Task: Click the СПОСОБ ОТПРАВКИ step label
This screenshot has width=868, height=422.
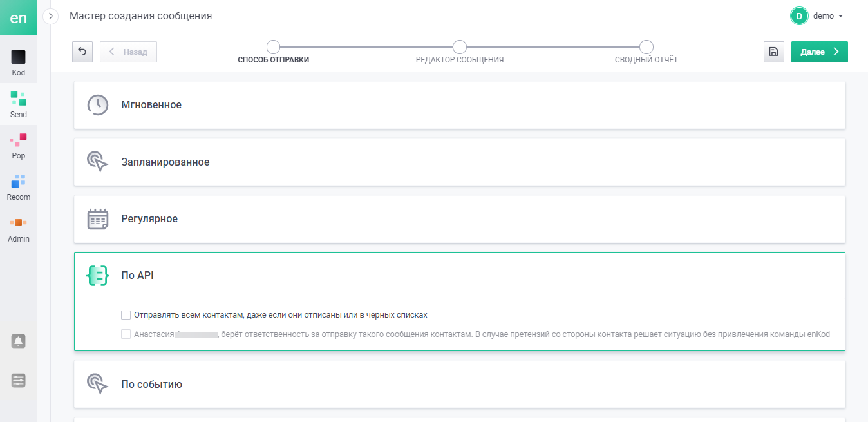Action: pyautogui.click(x=274, y=60)
